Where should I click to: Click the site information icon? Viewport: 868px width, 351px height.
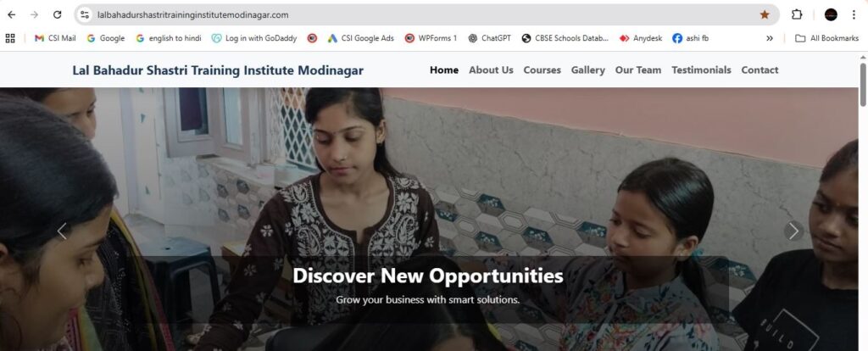tap(85, 15)
